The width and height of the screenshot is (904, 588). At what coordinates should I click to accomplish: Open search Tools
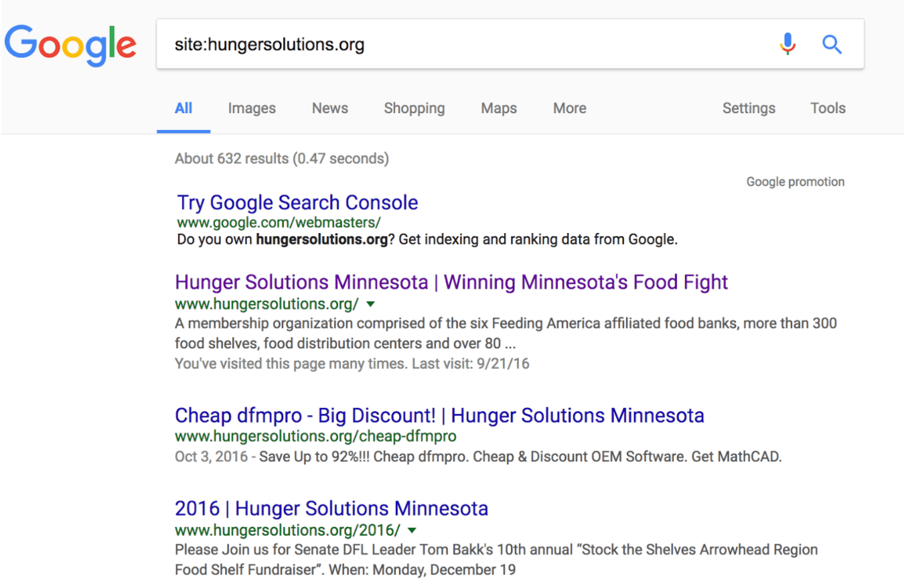coord(828,108)
